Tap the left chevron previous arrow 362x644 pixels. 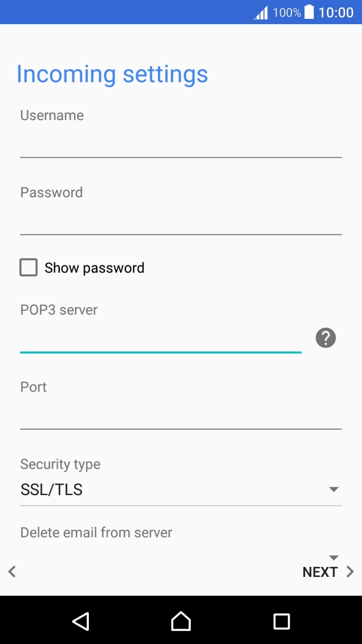tap(12, 571)
